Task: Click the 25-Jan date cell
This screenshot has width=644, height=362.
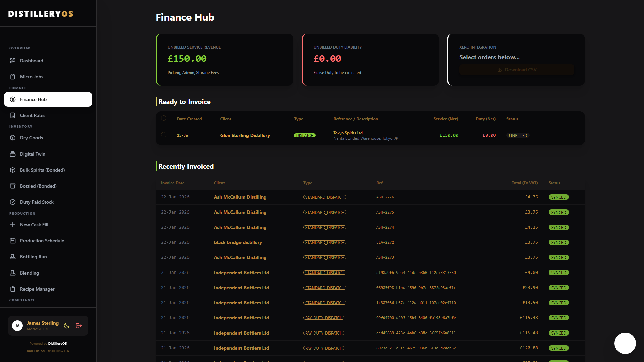Action: point(183,135)
